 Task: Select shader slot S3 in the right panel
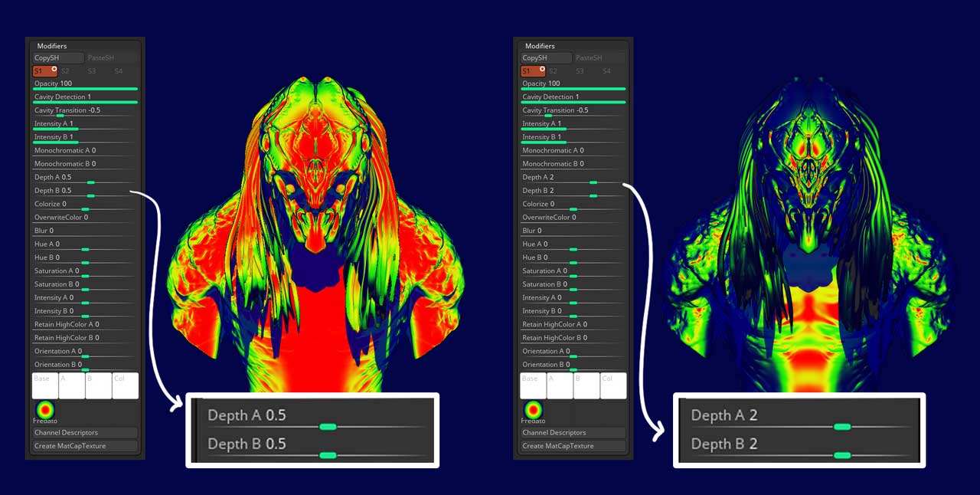tap(586, 71)
